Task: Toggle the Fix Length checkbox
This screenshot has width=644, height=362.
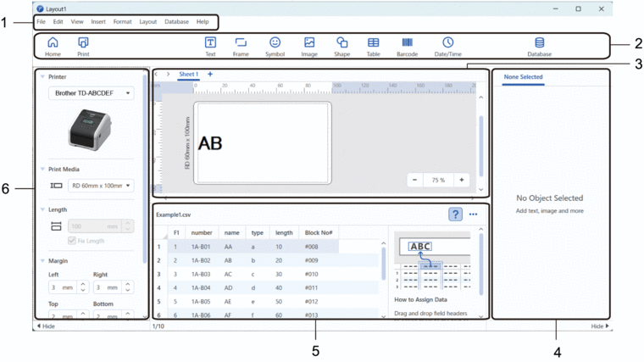Action: pos(72,241)
